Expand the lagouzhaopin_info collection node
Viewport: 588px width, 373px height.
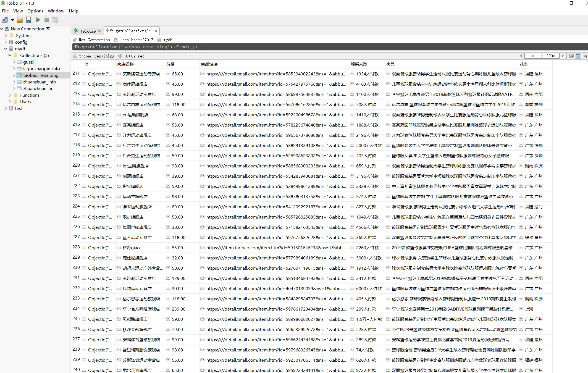(x=14, y=69)
